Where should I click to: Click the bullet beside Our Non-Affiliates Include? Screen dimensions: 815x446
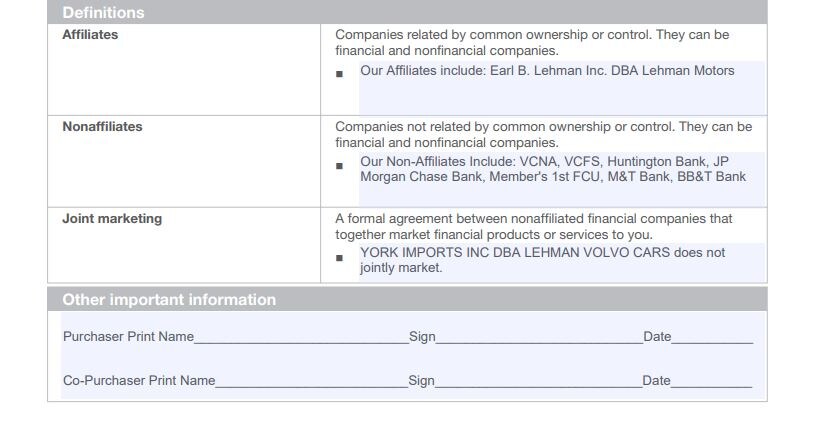(339, 166)
